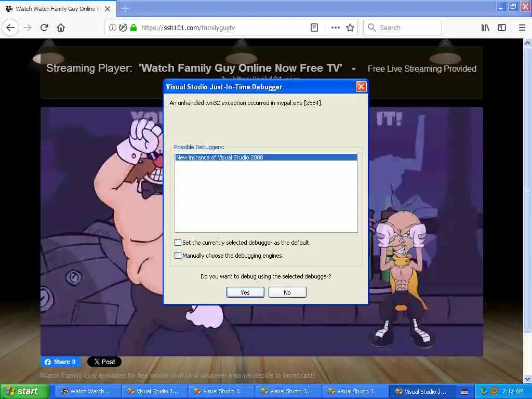532x399 pixels.
Task: Click the Facebook Share button
Action: pos(60,362)
